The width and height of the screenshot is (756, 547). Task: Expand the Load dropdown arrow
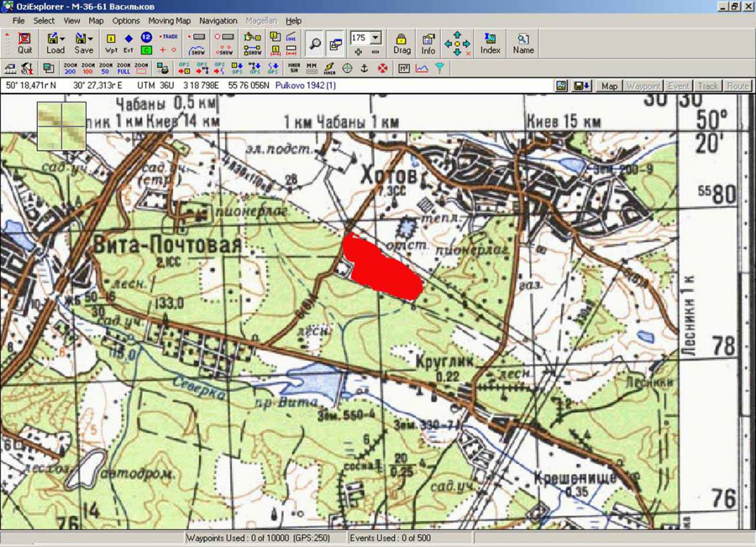[x=63, y=39]
